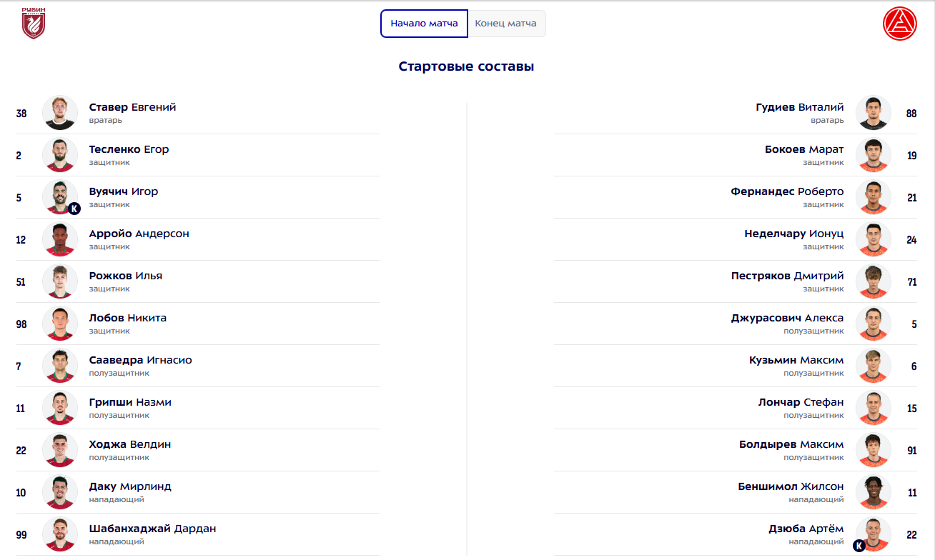Image resolution: width=935 pixels, height=560 pixels.
Task: Click the Стартовые составы heading
Action: pyautogui.click(x=466, y=66)
